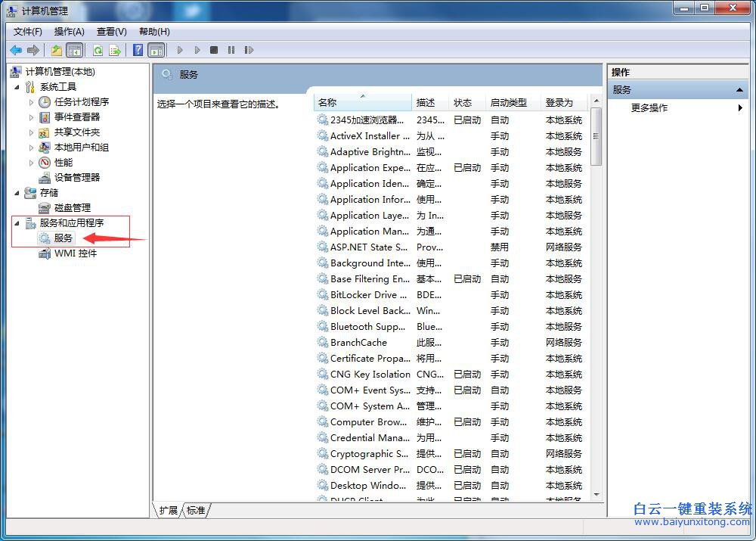Open Help via the question mark icon
This screenshot has width=756, height=541.
click(x=138, y=50)
